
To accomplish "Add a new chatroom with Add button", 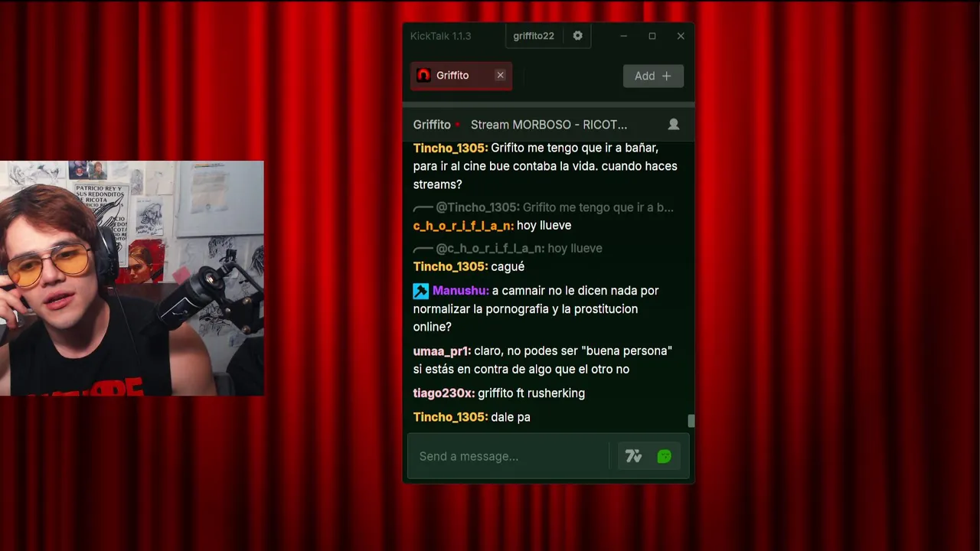I will [653, 76].
